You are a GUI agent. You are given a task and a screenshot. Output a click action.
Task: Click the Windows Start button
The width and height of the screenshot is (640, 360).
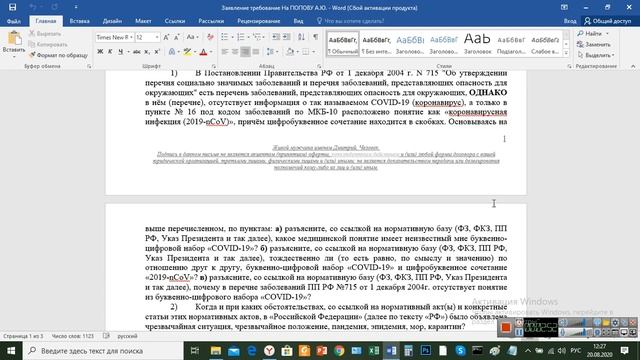point(11,351)
